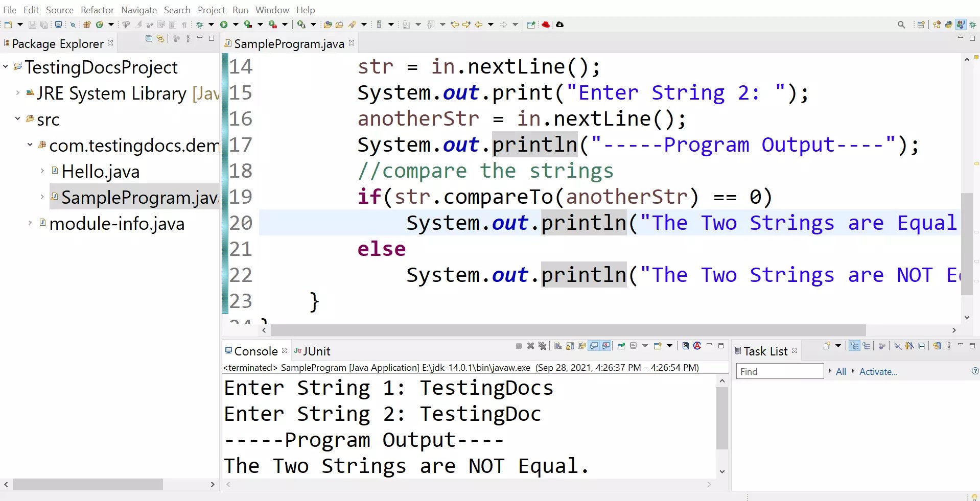Viewport: 980px width, 501px height.
Task: Toggle Link with Editor in Package Explorer
Action: tap(160, 39)
